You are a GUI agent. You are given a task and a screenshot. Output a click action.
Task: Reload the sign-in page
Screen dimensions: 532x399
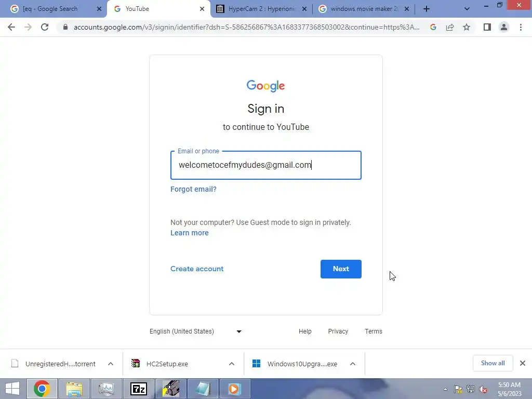[x=45, y=27]
